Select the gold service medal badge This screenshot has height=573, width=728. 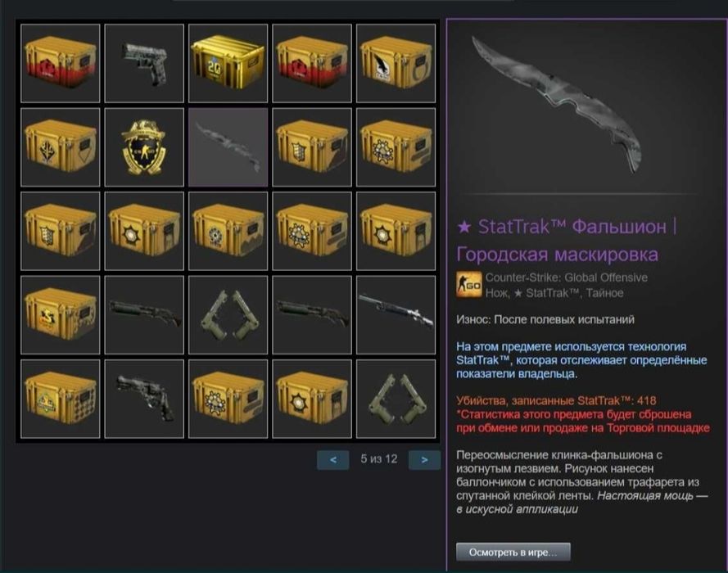click(x=144, y=147)
